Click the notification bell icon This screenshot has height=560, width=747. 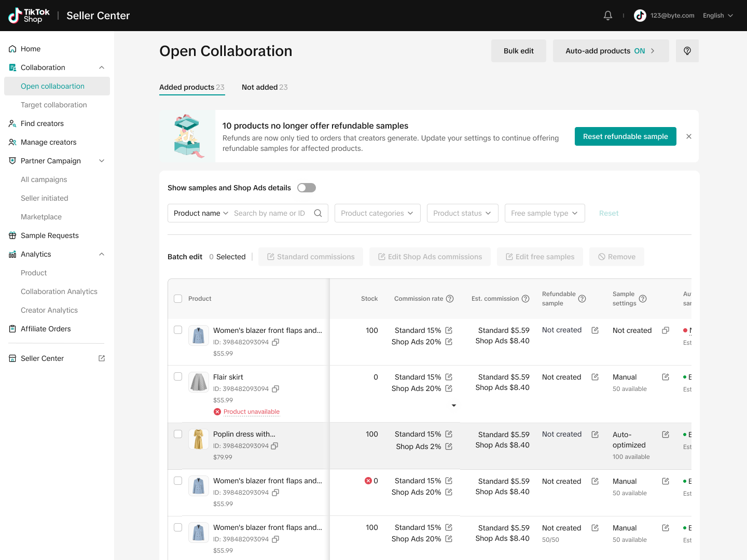coord(608,16)
